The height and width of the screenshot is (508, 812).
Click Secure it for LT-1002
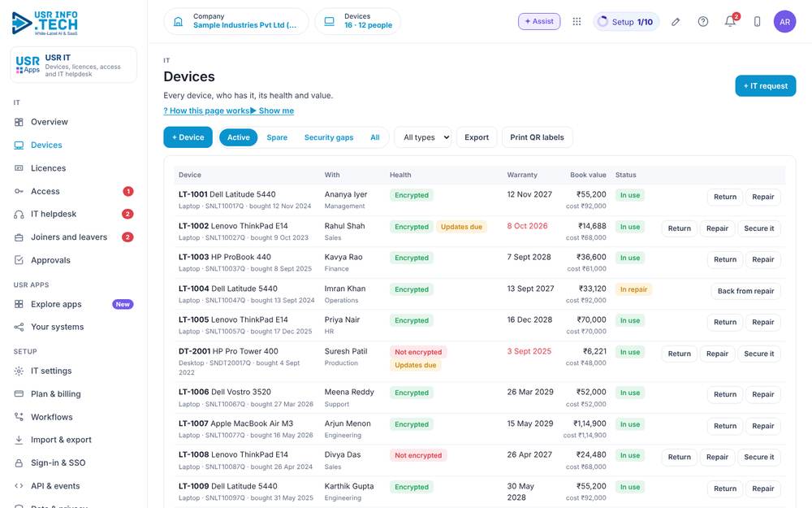[759, 228]
